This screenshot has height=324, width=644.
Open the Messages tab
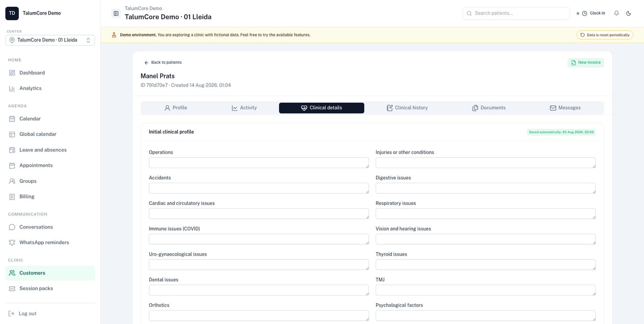coord(565,108)
